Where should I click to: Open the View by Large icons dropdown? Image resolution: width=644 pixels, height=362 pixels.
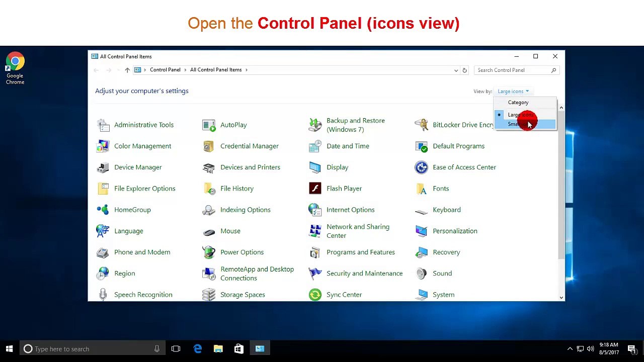click(513, 92)
